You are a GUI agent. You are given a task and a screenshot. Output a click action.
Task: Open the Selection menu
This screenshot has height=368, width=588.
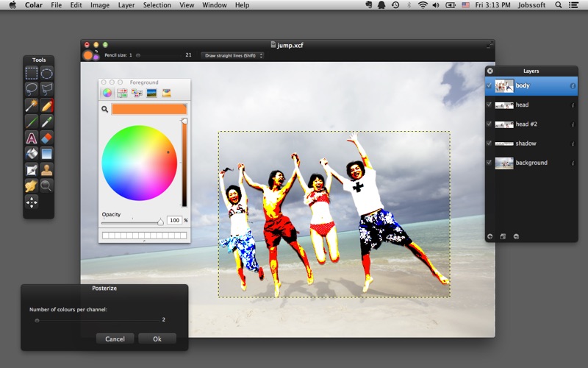pyautogui.click(x=157, y=5)
